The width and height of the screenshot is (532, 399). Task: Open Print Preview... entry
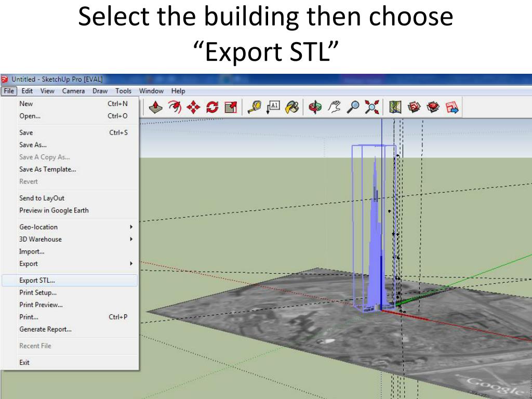point(70,304)
